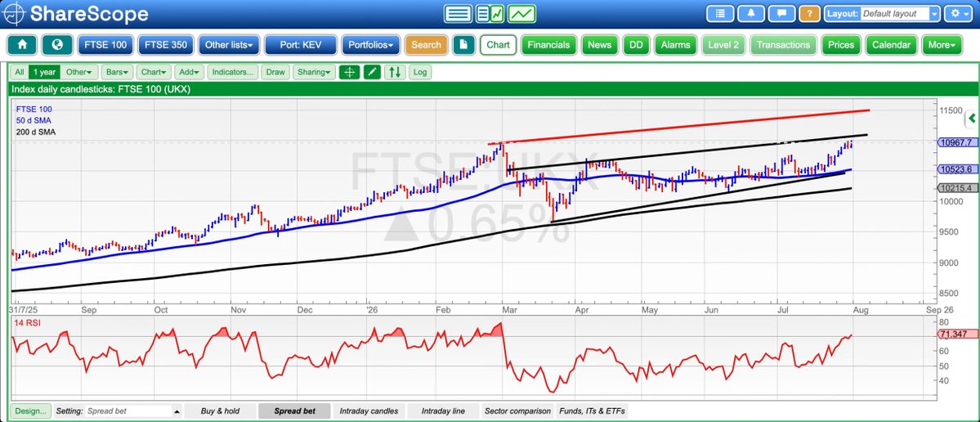
Task: Click the Draw button
Action: [x=275, y=72]
